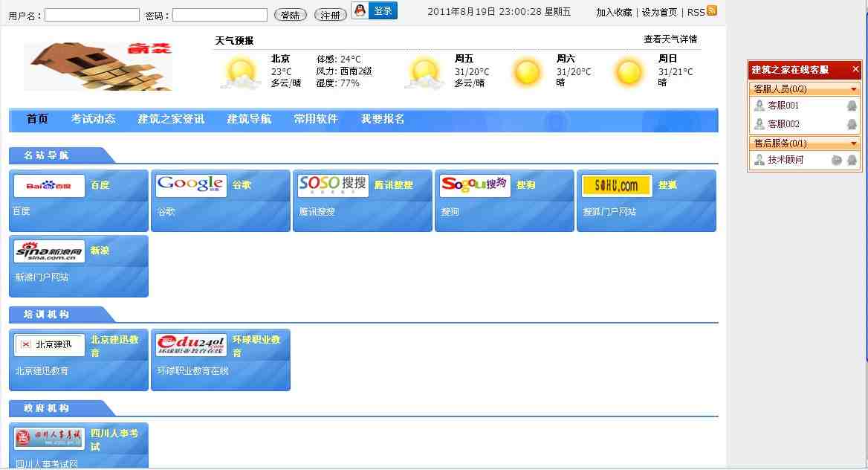Click the grey QQ icon in the 客服002 row
868x470 pixels.
pos(852,124)
